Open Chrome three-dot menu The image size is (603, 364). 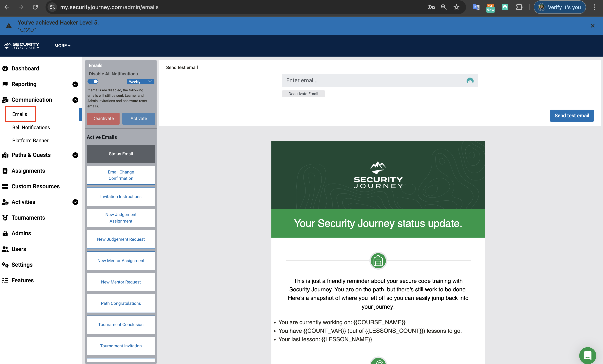(x=594, y=7)
